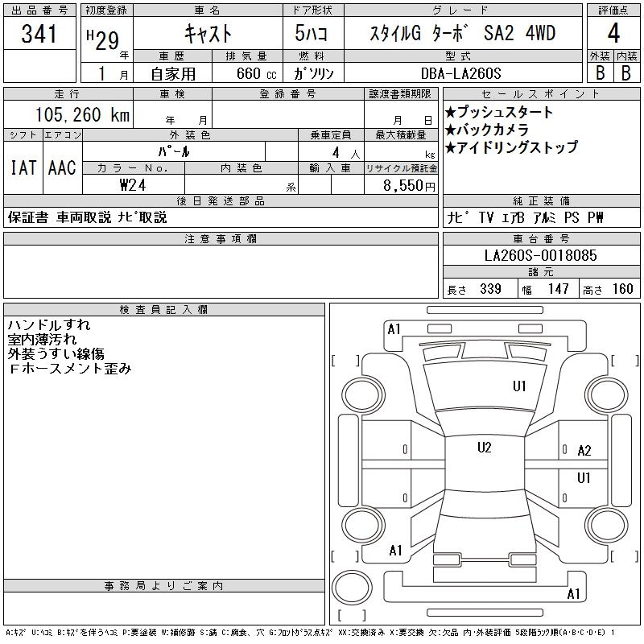Select the mileage 105,260 km

tap(82, 114)
